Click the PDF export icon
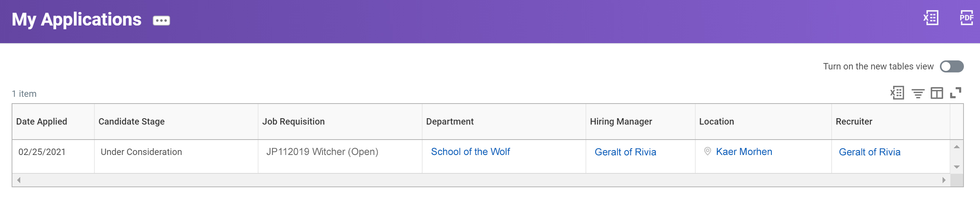This screenshot has width=980, height=215. point(966,18)
